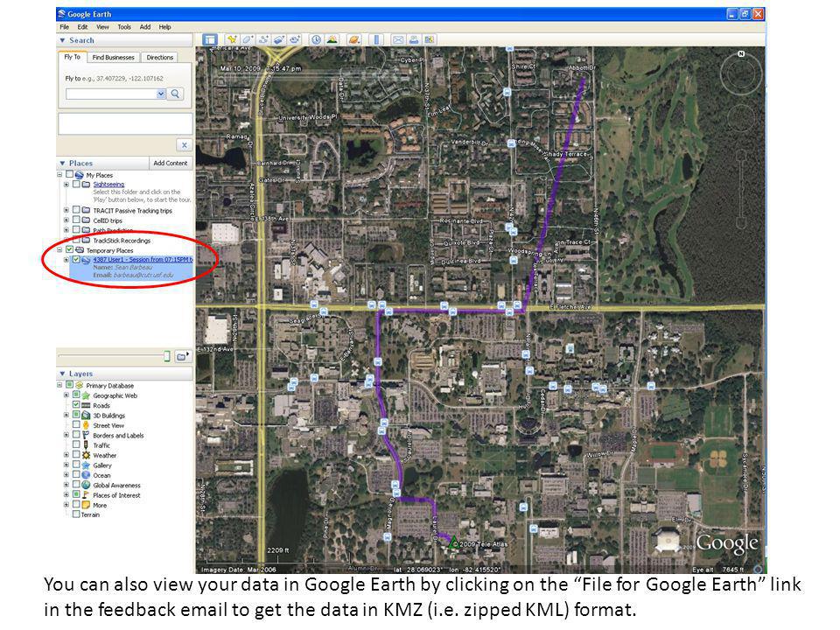Toggle sunlight across landscape icon
The width and height of the screenshot is (840, 630).
pyautogui.click(x=332, y=39)
